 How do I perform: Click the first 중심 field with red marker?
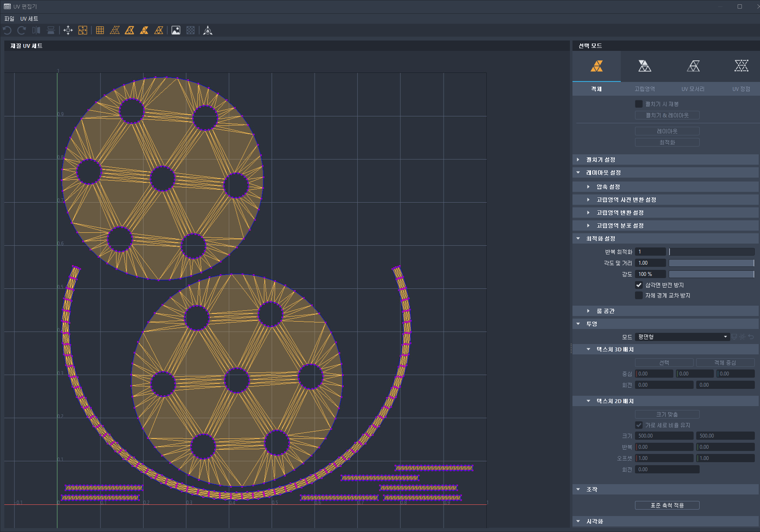[654, 374]
